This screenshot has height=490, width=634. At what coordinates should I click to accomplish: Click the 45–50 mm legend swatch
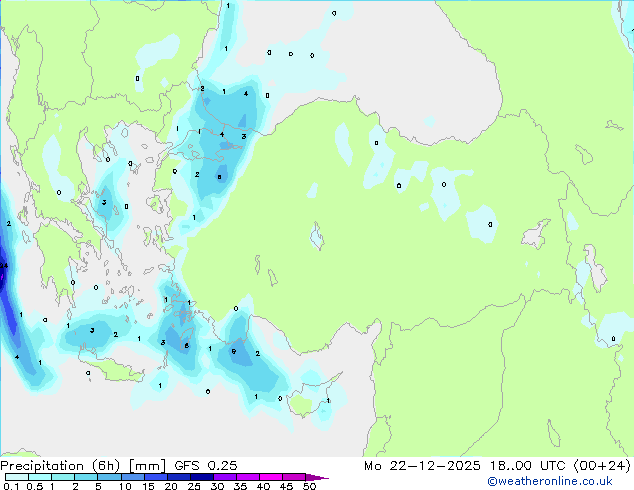(x=294, y=477)
